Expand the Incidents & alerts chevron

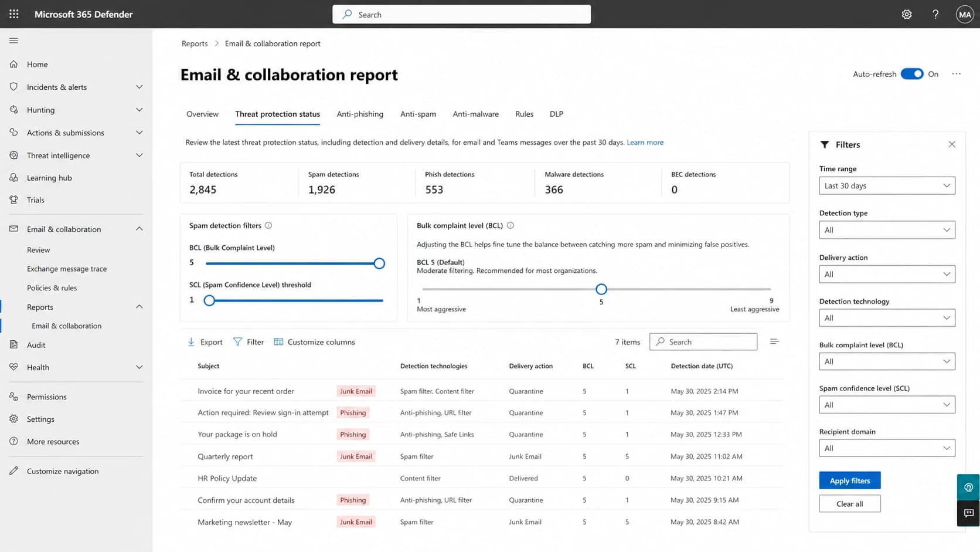pyautogui.click(x=139, y=87)
